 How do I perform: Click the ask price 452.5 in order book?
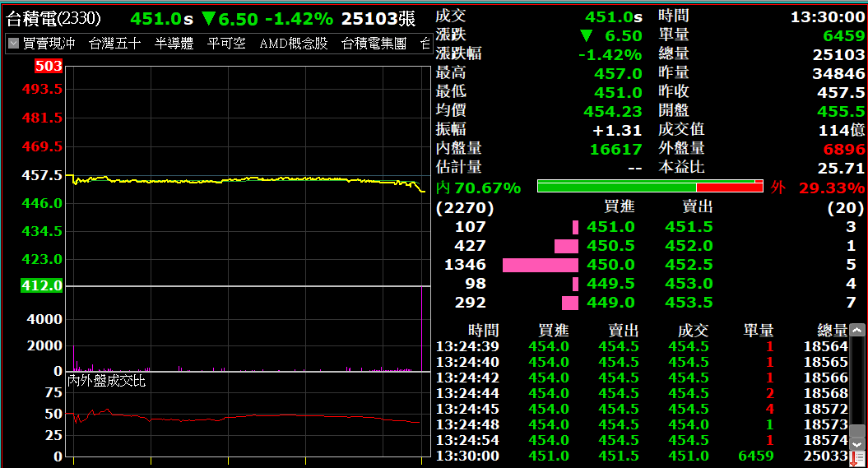tap(689, 264)
